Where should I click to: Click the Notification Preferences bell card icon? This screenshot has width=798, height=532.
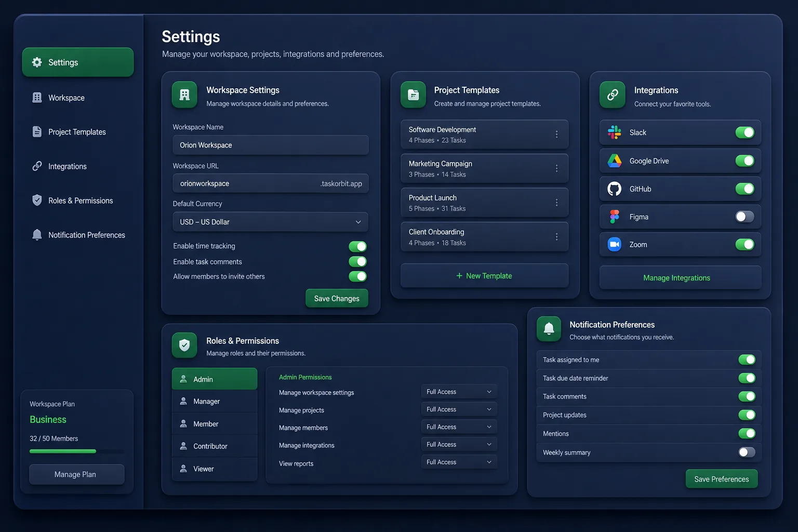click(549, 328)
